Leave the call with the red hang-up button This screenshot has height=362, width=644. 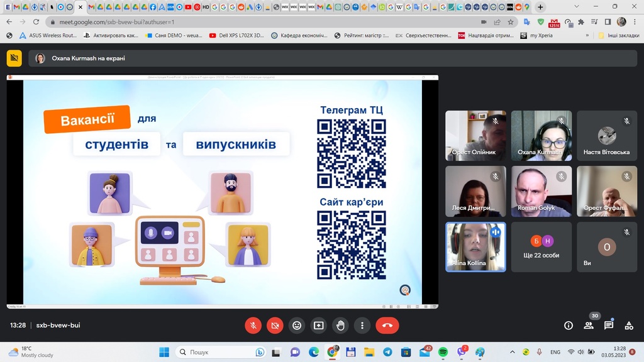387,326
